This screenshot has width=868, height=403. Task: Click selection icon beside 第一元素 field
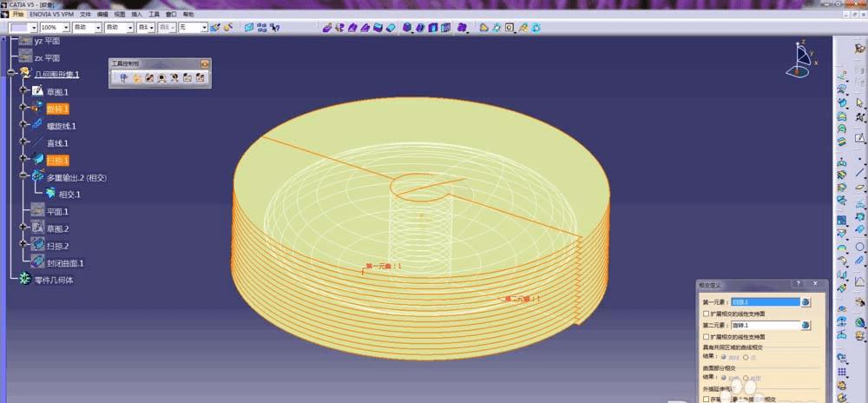click(806, 302)
